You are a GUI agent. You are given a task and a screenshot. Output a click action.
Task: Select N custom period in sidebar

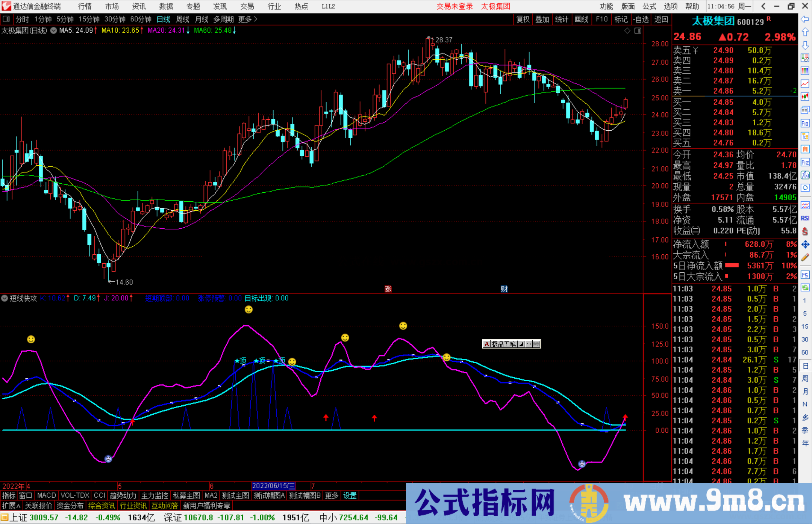click(x=805, y=405)
